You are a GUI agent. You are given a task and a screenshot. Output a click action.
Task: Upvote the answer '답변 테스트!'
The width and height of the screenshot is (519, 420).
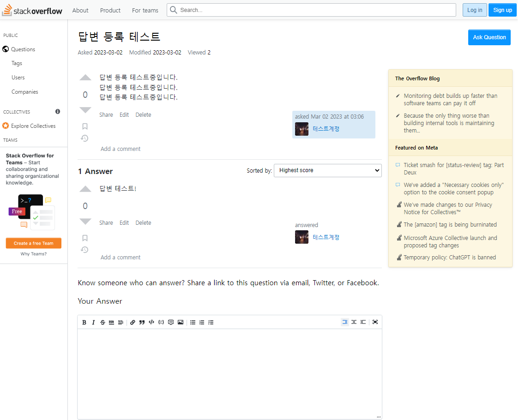[85, 189]
